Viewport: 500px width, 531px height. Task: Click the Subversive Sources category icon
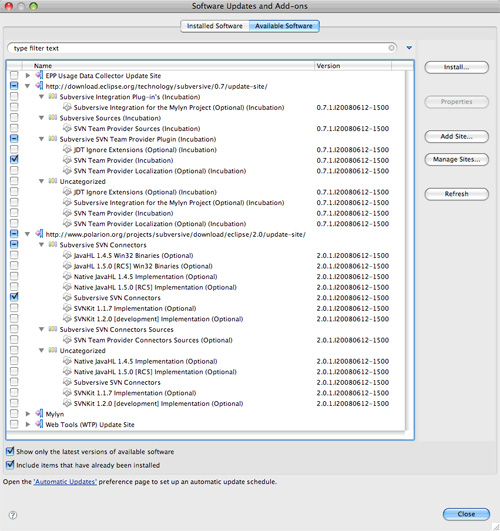coord(53,118)
